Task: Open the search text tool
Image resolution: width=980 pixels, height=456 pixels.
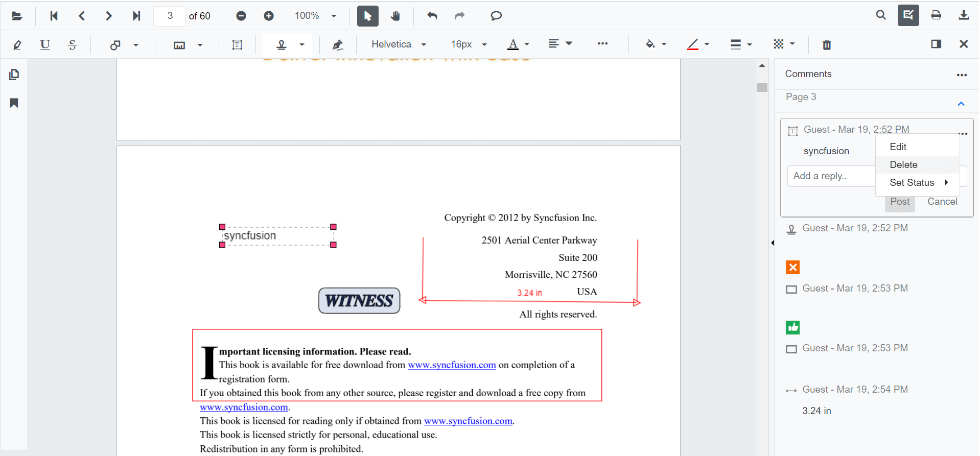Action: (x=881, y=15)
